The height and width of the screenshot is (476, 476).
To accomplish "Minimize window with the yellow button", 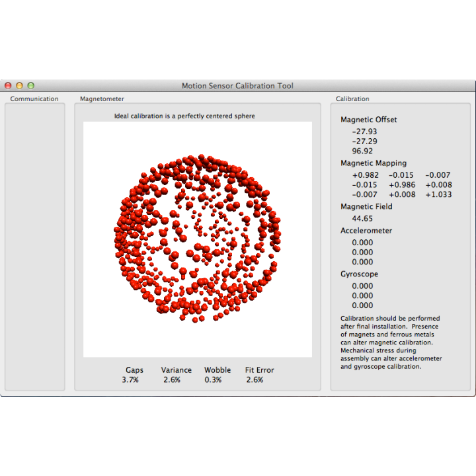I will (x=19, y=86).
